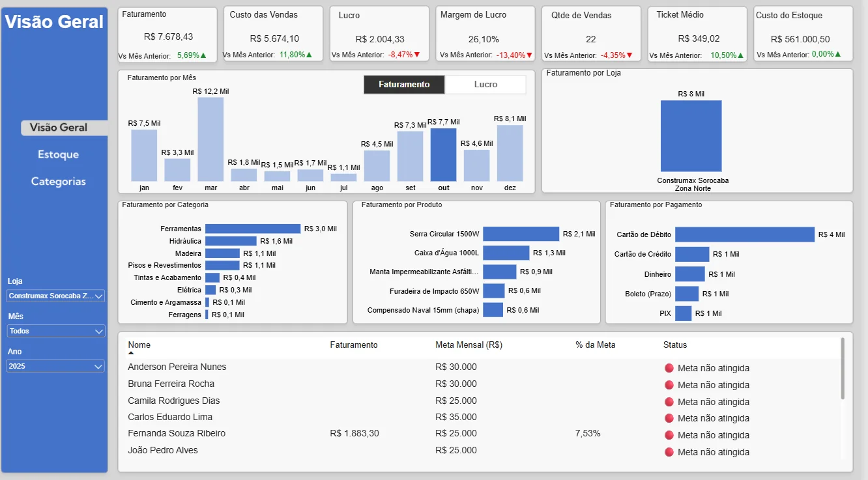Click green up arrow in Faturamento card

coord(203,55)
